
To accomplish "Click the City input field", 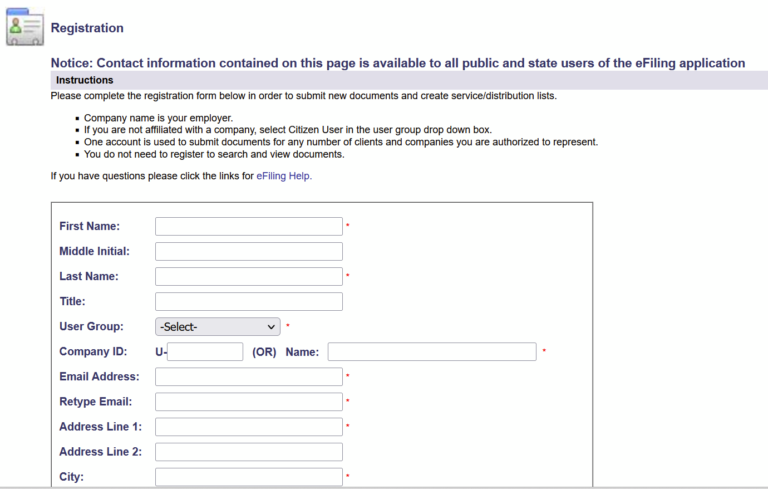I will [x=249, y=477].
